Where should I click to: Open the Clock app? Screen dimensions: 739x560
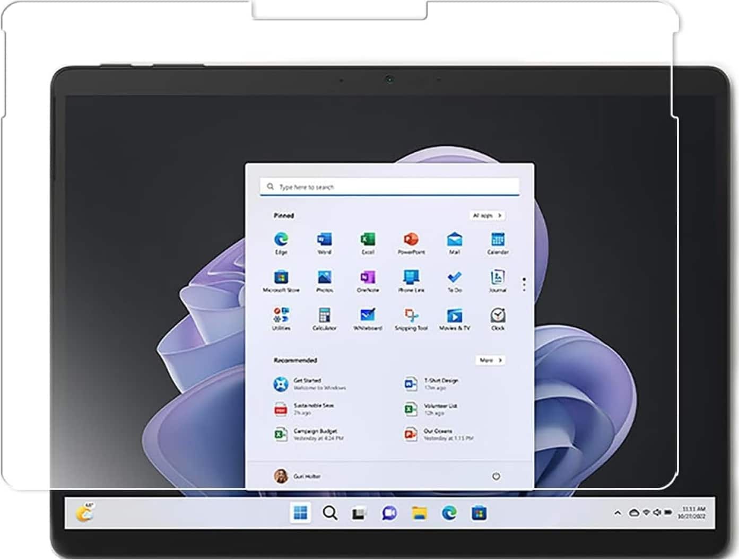point(498,316)
